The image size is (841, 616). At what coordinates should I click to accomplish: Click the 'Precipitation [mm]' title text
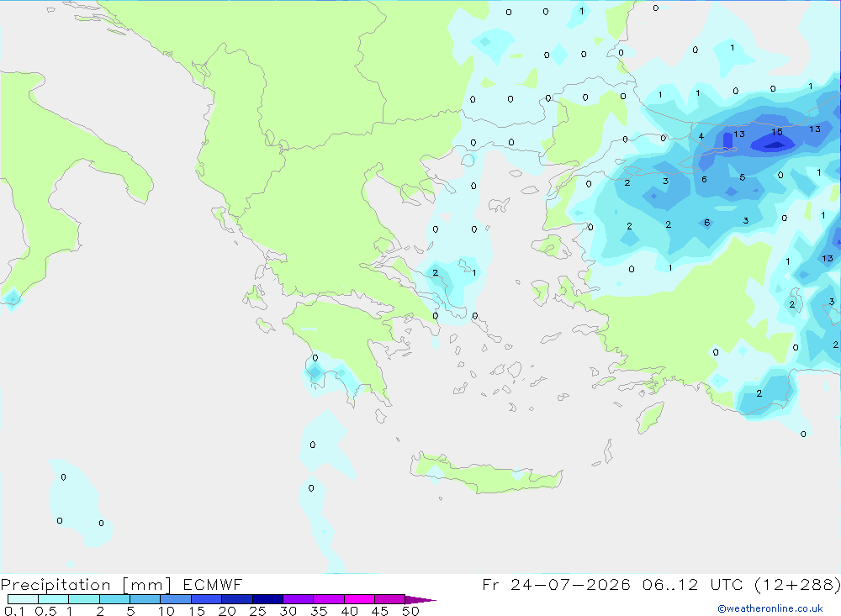[x=86, y=585]
